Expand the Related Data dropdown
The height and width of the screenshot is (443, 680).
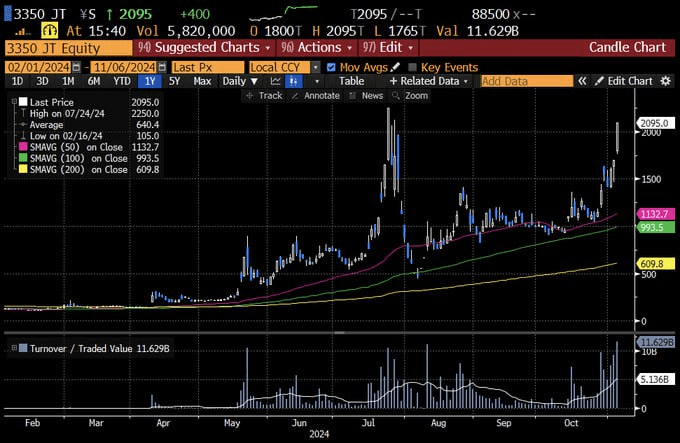(429, 81)
